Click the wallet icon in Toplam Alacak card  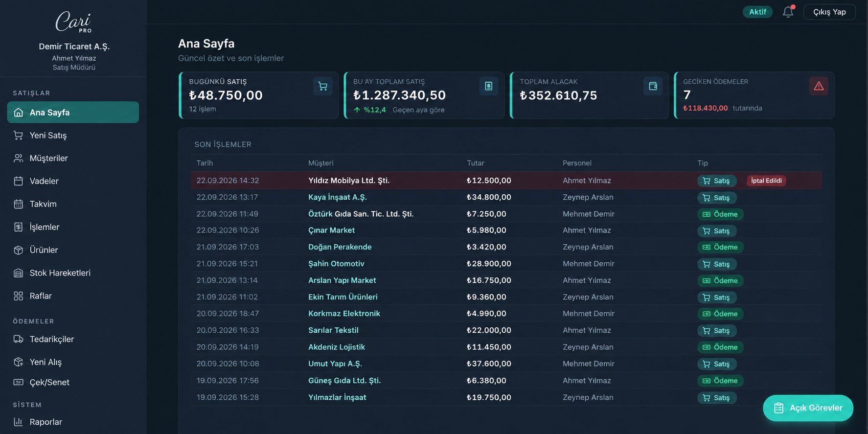point(653,86)
